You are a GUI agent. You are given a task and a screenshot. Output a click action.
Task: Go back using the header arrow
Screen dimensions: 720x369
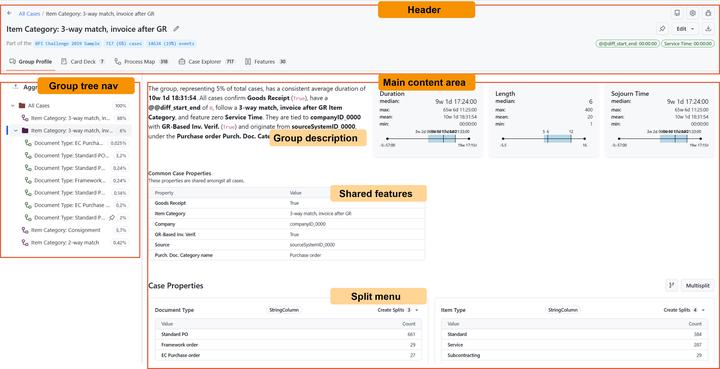pyautogui.click(x=9, y=13)
